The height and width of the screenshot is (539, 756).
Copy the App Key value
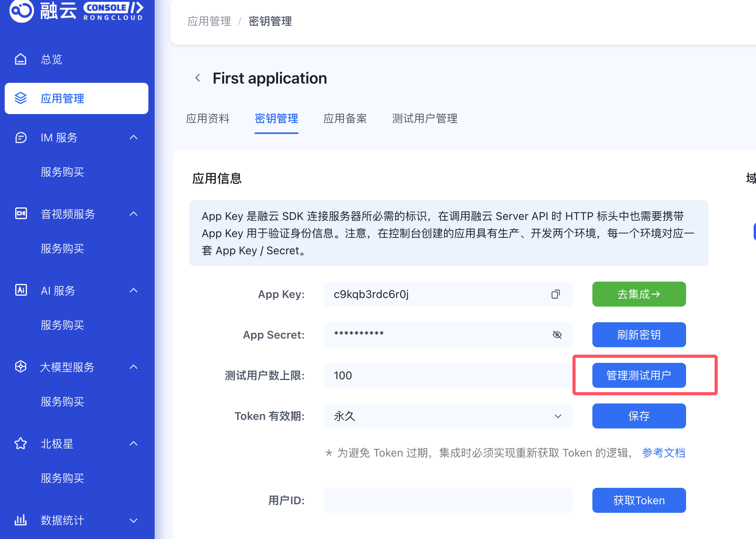(556, 294)
